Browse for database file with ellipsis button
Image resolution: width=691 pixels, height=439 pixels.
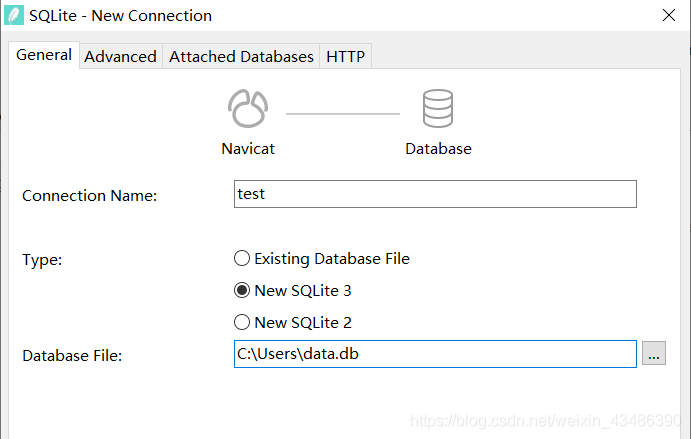pyautogui.click(x=654, y=353)
